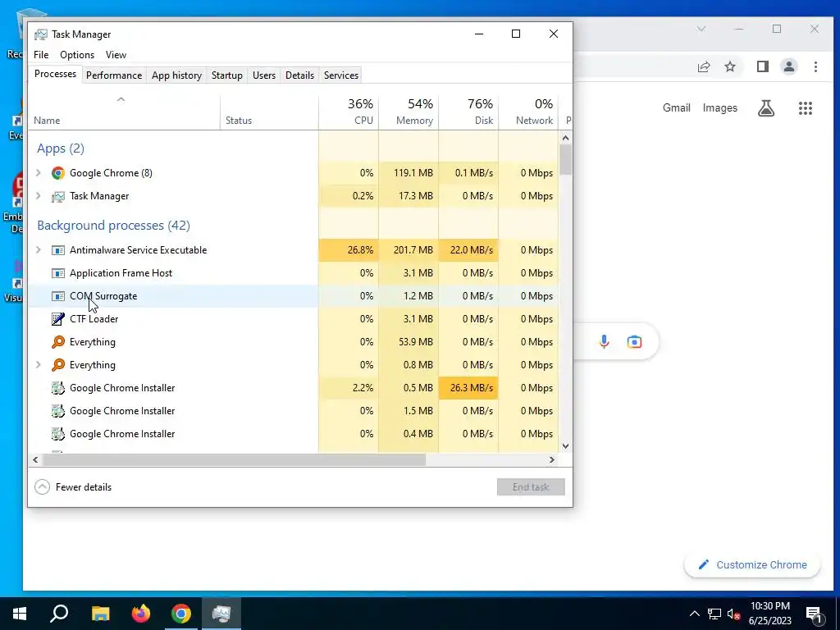The width and height of the screenshot is (840, 630).
Task: Click the share page icon in Chrome
Action: tap(703, 66)
